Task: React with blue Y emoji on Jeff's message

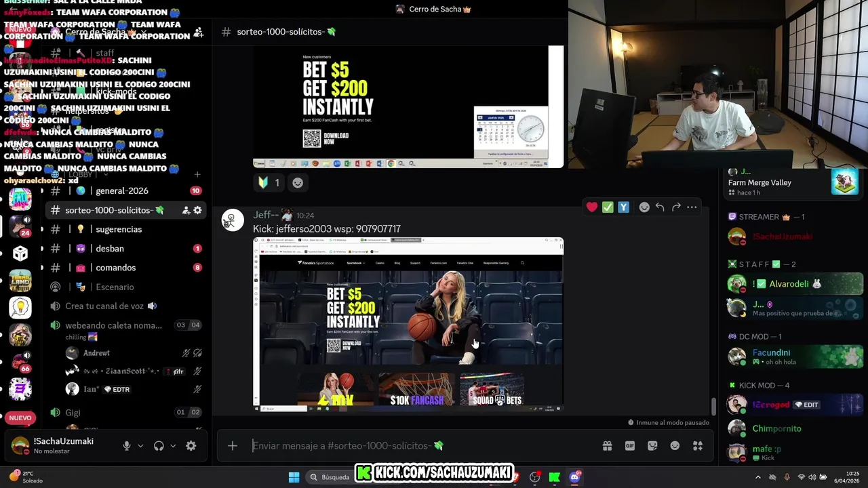Action: pyautogui.click(x=623, y=207)
